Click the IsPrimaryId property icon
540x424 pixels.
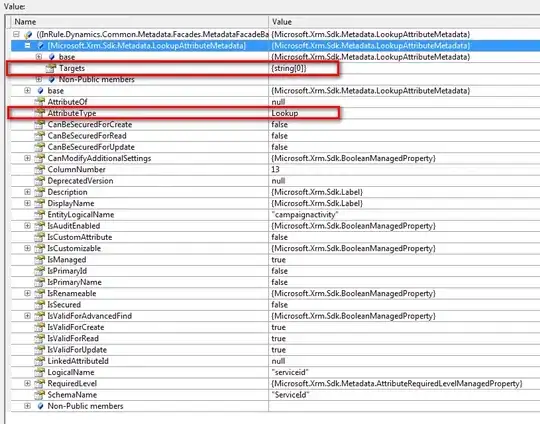(x=40, y=271)
